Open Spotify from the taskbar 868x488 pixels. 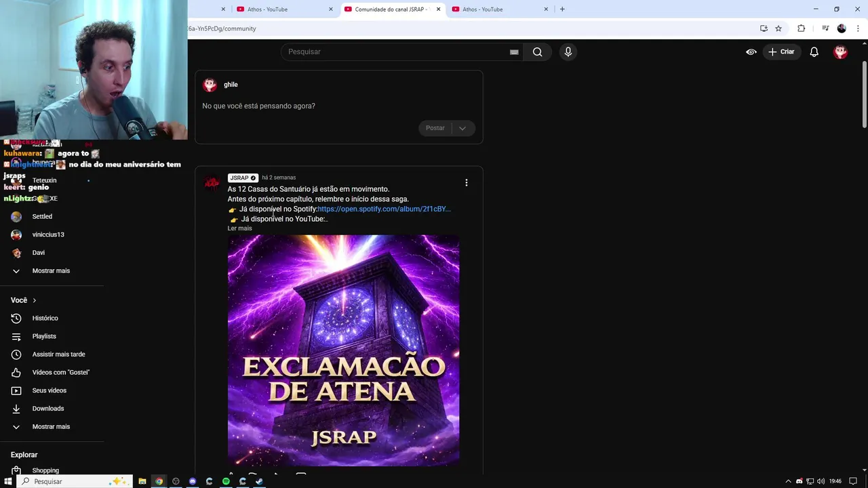pyautogui.click(x=226, y=481)
